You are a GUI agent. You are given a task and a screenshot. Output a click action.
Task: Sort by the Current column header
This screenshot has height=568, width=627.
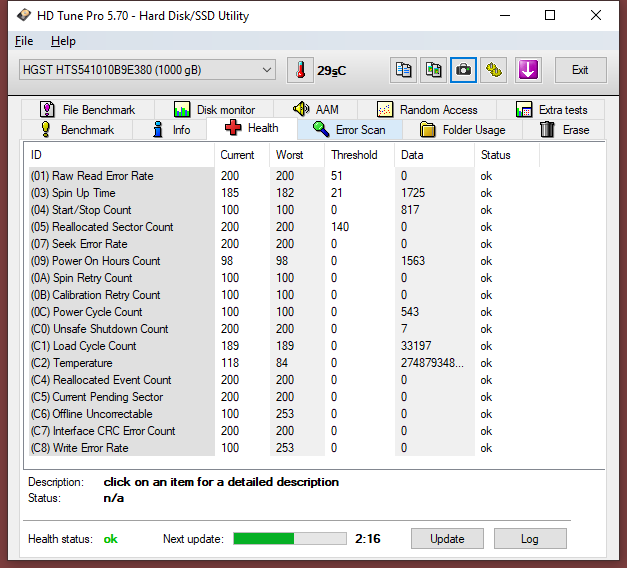[x=242, y=155]
